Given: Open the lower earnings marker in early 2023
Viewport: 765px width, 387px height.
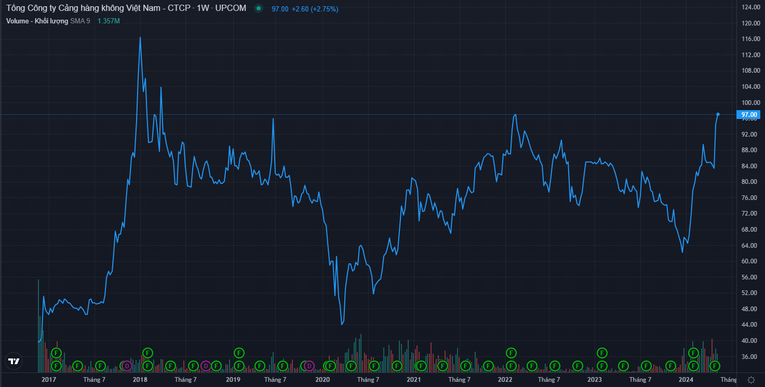Looking at the screenshot, I should coord(602,366).
